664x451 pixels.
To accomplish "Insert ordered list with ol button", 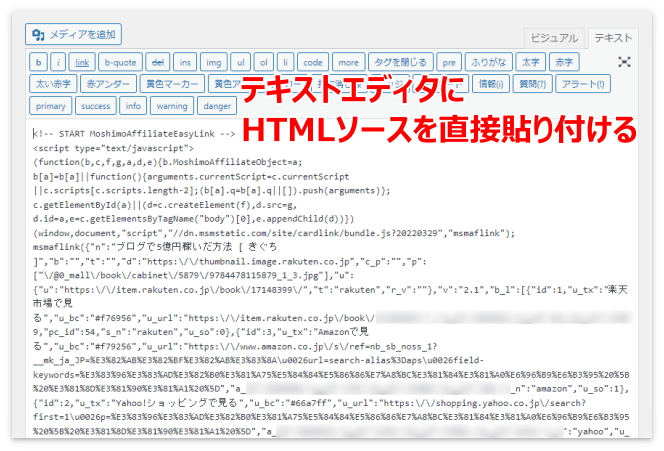I will pyautogui.click(x=264, y=62).
